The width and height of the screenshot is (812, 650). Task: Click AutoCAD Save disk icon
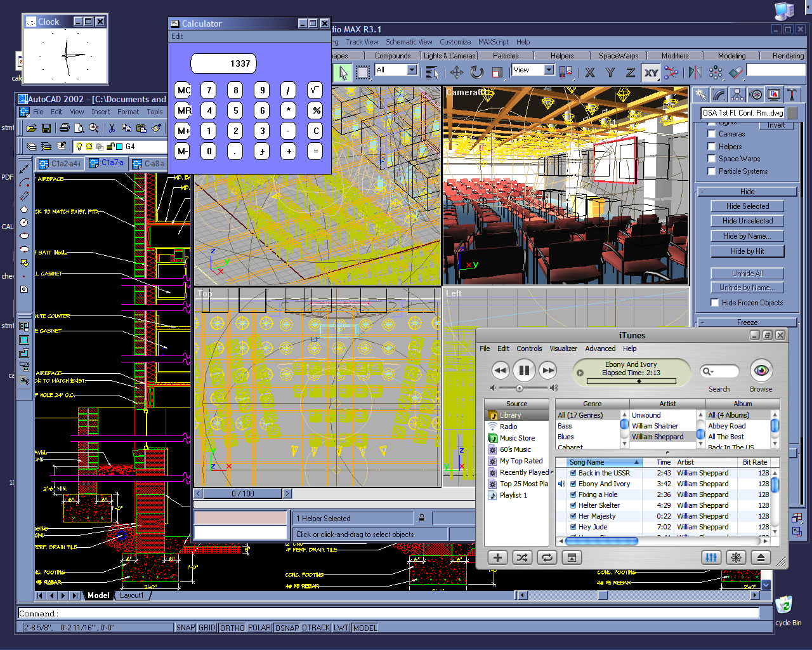click(46, 128)
